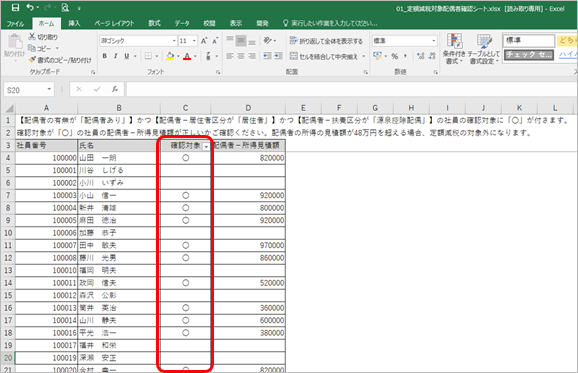
Task: Select the row 20 header
Action: pos(8,358)
